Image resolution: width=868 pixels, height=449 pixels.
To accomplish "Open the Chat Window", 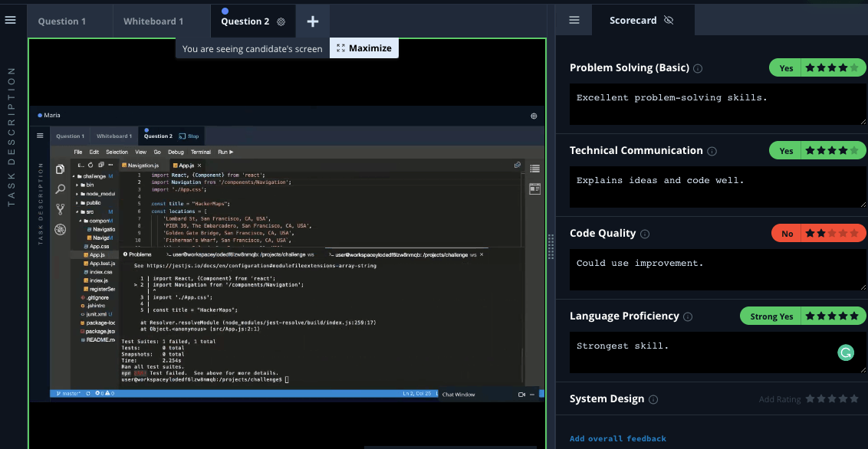I will click(459, 395).
